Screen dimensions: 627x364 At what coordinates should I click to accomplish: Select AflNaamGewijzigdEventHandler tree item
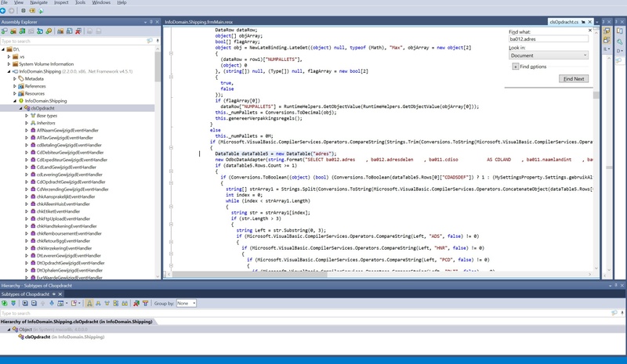[x=67, y=130]
